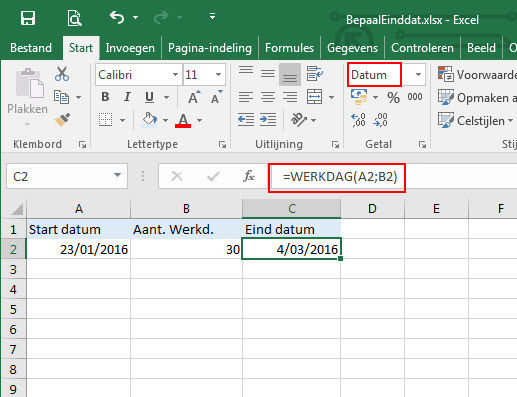This screenshot has width=517, height=397.
Task: Align text right in cell
Action: 290,97
